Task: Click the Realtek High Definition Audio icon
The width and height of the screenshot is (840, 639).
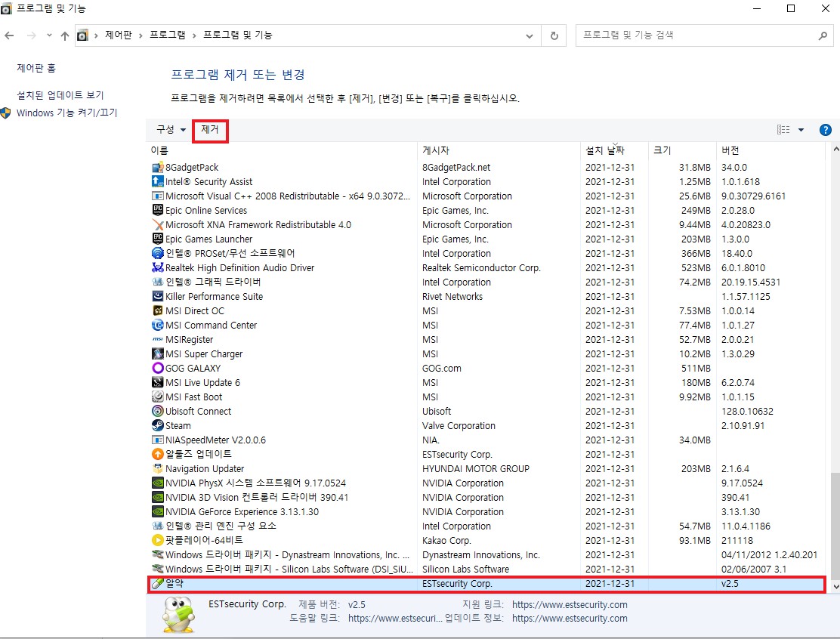Action: pos(157,268)
